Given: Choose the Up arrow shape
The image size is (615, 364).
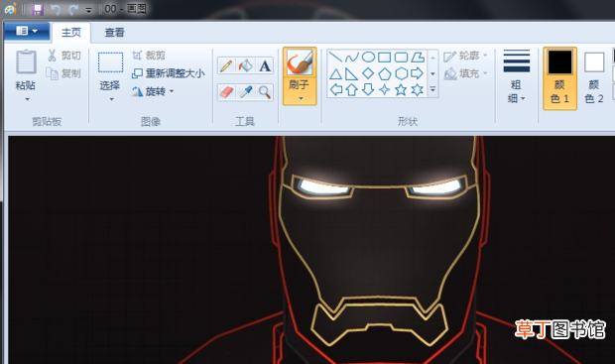Looking at the screenshot, I should point(352,90).
